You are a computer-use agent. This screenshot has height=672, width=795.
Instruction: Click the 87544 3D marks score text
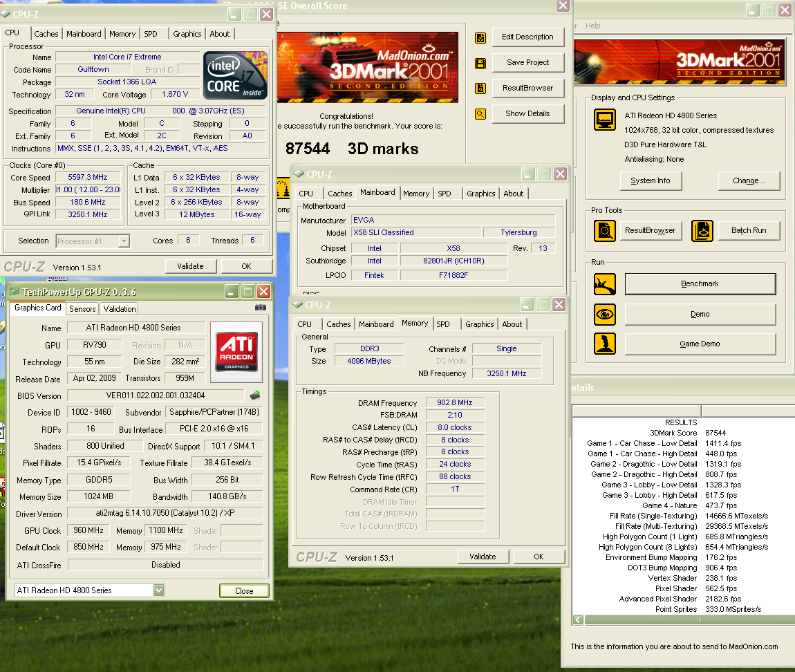point(352,149)
